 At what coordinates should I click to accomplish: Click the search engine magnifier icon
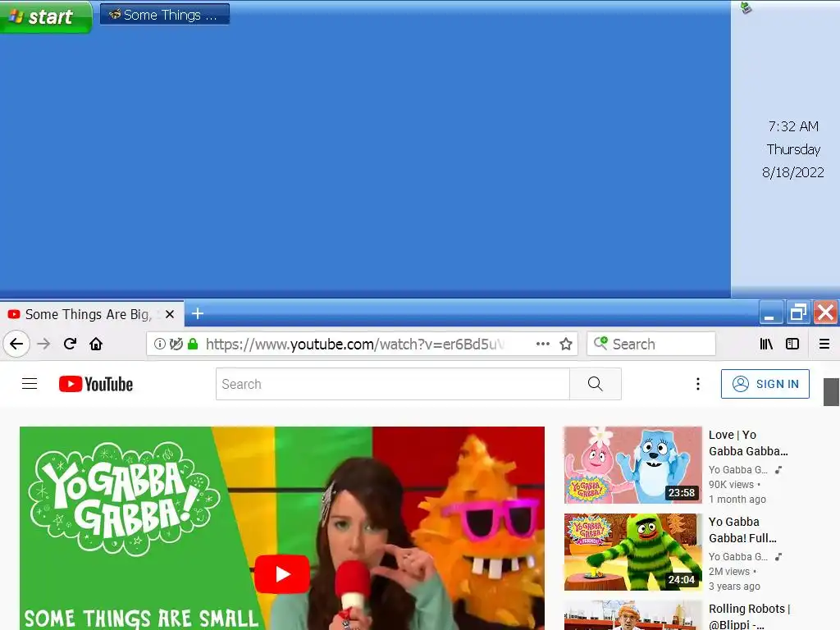[x=600, y=343]
